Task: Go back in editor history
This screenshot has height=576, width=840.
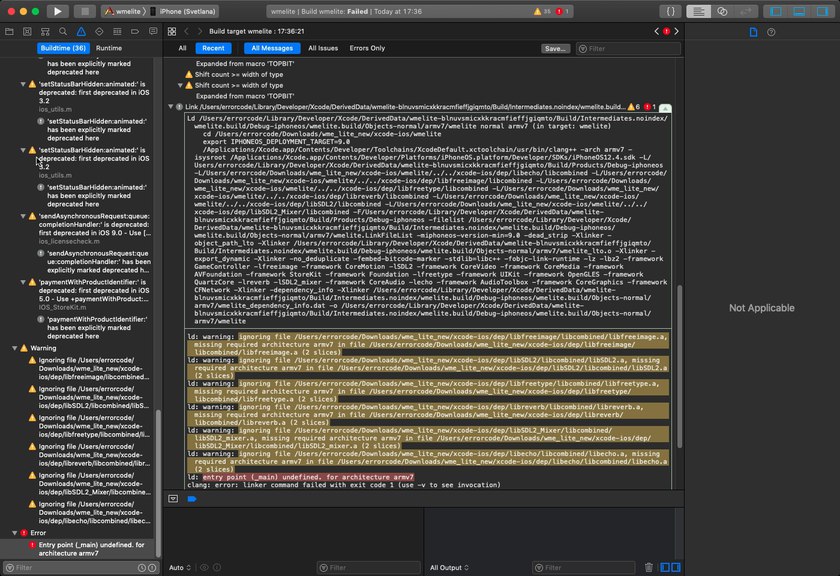Action: 186,32
